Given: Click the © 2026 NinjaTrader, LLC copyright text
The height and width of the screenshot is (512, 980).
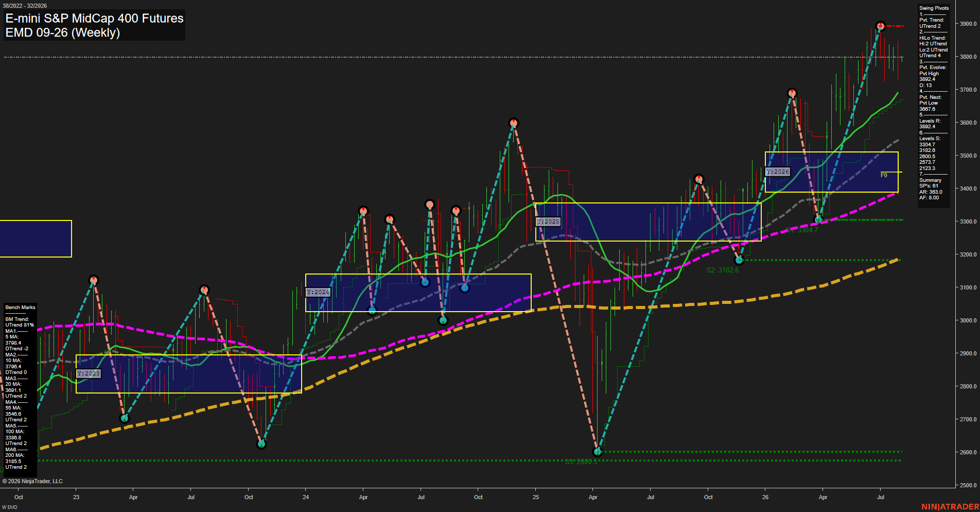Looking at the screenshot, I should [x=32, y=481].
